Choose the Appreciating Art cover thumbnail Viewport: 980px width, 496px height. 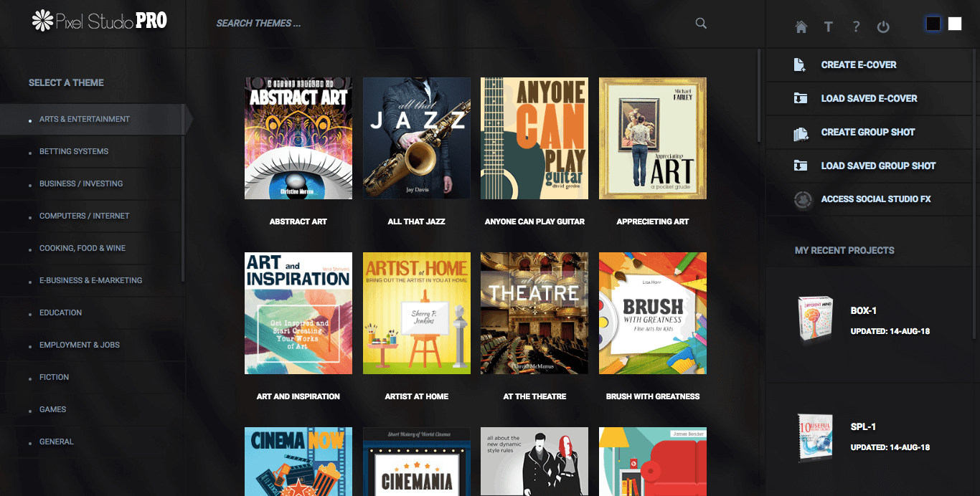coord(653,138)
